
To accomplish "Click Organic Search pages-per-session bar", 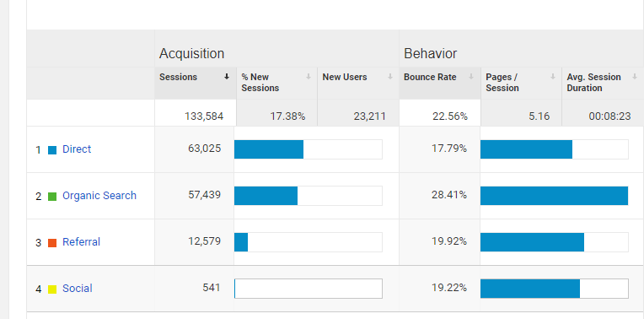I will (x=555, y=196).
